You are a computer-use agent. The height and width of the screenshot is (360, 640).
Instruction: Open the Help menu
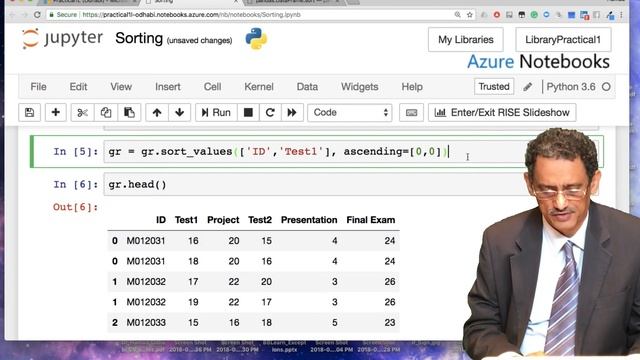412,87
